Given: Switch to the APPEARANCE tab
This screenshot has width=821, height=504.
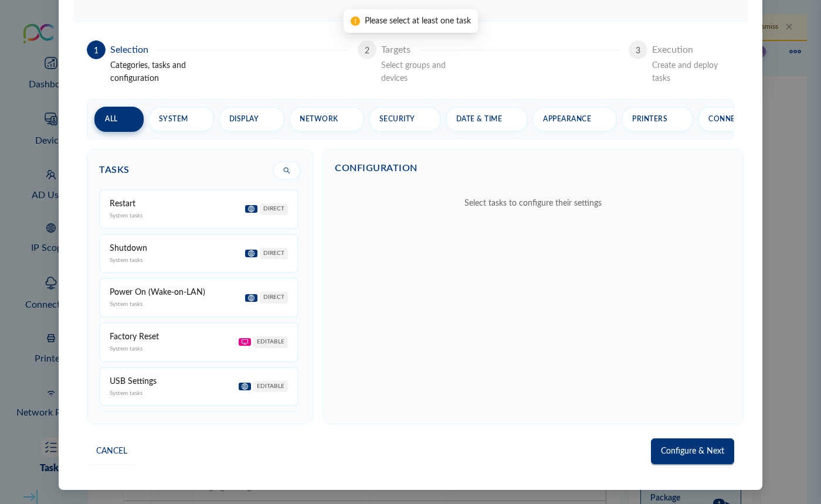Looking at the screenshot, I should pos(574,119).
